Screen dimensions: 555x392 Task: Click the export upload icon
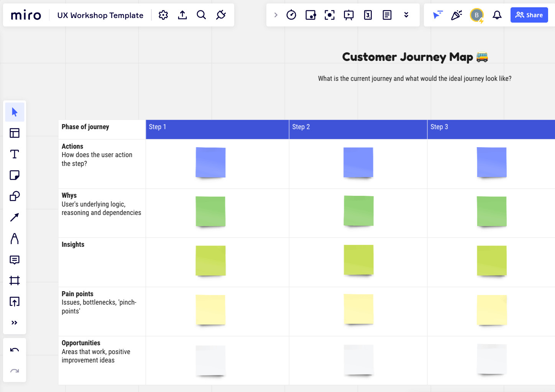[182, 15]
